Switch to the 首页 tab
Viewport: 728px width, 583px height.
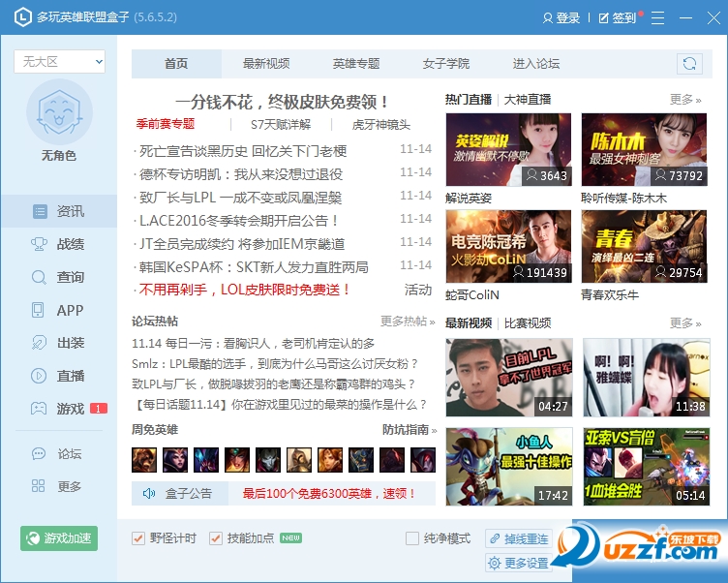point(176,64)
